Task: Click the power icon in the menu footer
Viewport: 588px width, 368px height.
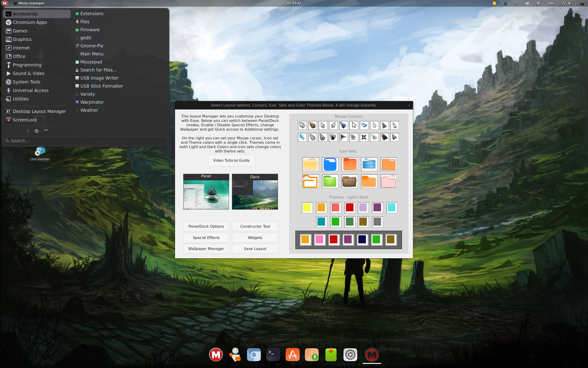Action: point(37,131)
